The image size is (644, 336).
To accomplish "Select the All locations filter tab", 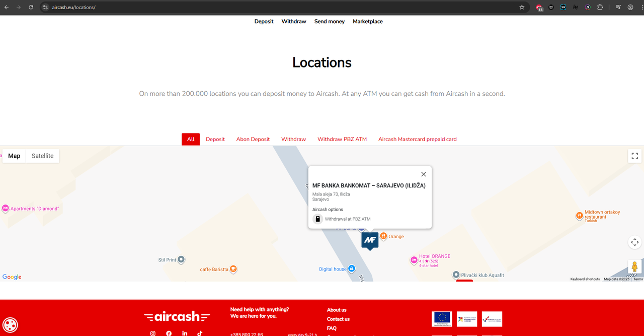I will point(191,139).
